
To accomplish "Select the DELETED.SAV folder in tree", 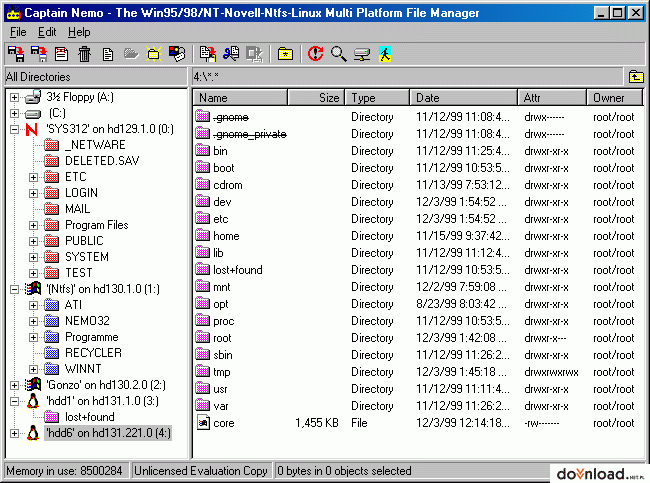I will (102, 161).
